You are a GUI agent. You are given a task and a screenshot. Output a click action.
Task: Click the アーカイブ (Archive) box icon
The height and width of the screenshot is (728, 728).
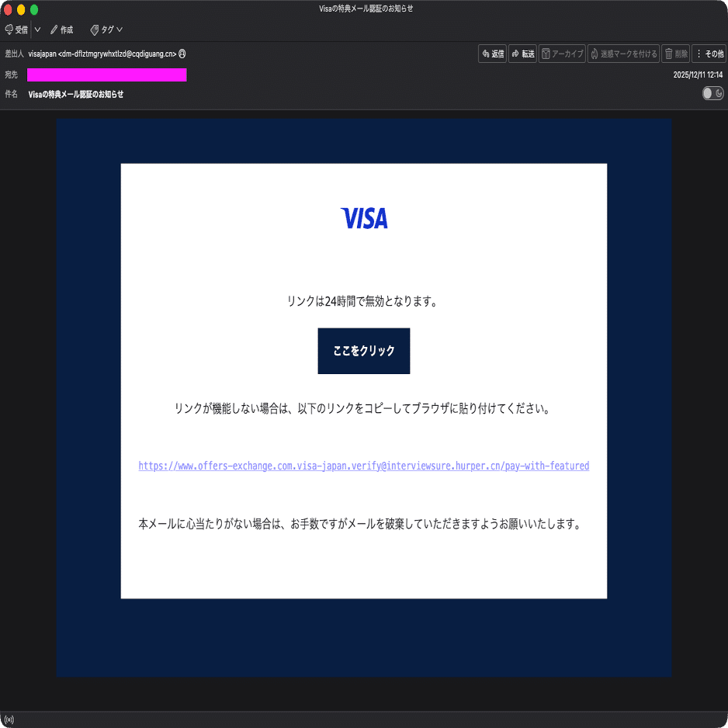click(546, 54)
